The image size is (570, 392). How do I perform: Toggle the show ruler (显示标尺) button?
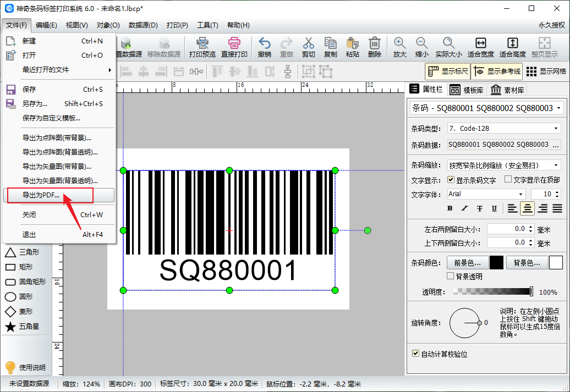(x=447, y=71)
